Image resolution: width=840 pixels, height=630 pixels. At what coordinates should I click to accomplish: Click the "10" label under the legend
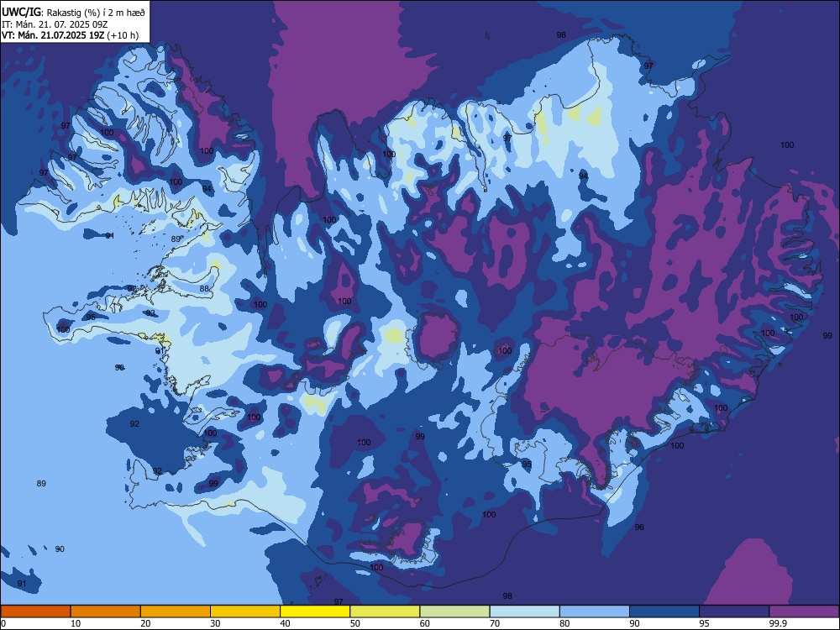pyautogui.click(x=76, y=623)
